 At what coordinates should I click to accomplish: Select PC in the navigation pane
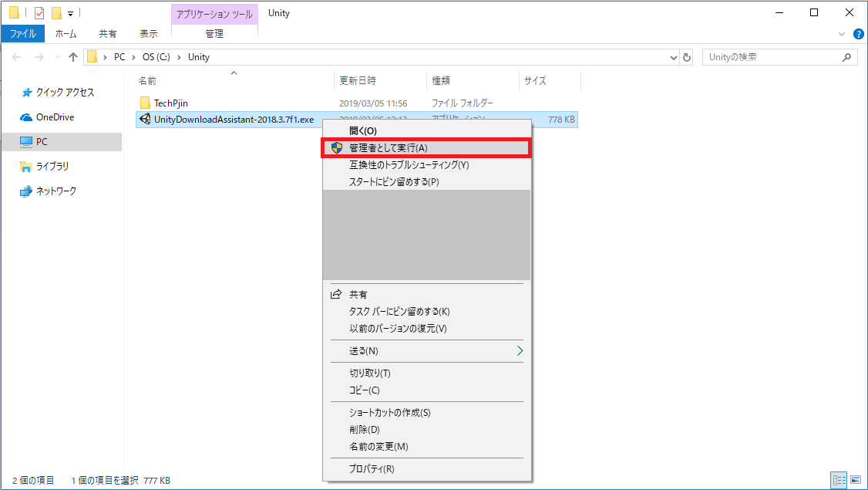point(62,142)
